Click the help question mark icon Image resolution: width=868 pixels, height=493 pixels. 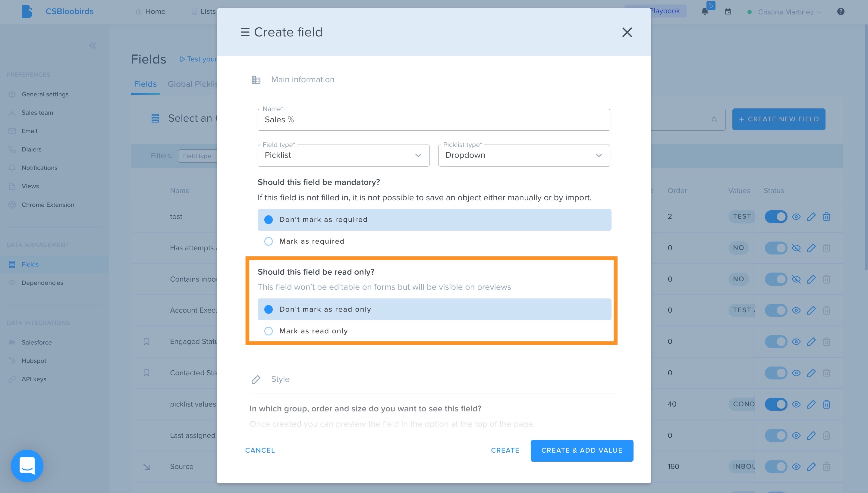pos(841,11)
